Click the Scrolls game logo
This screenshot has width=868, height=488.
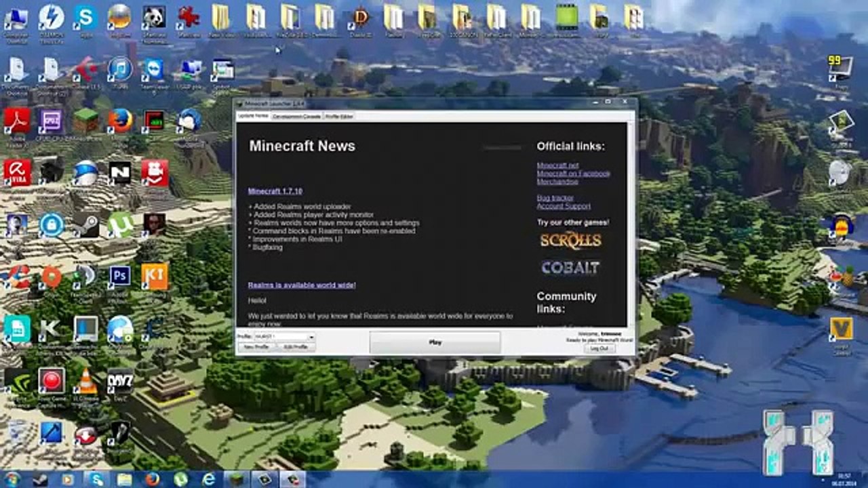tap(570, 241)
